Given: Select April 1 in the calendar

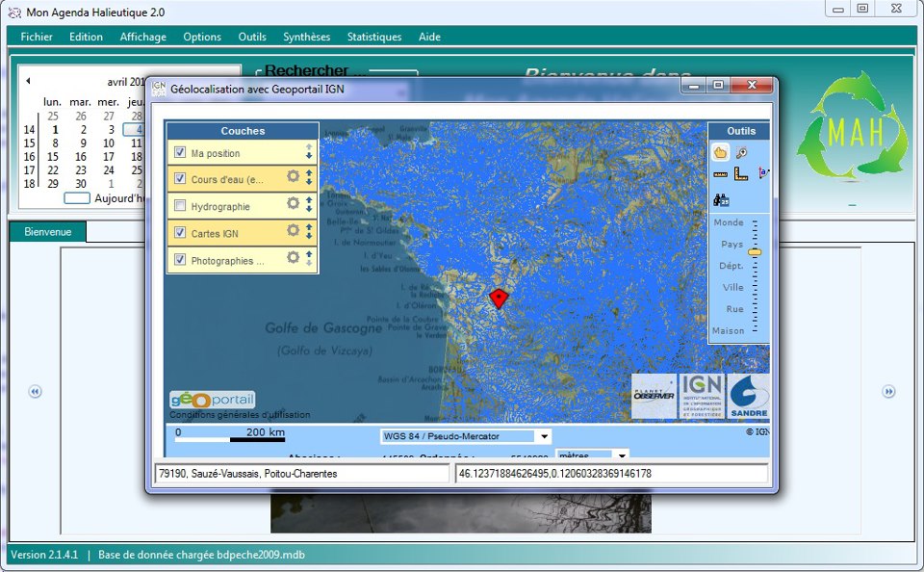Looking at the screenshot, I should (55, 130).
